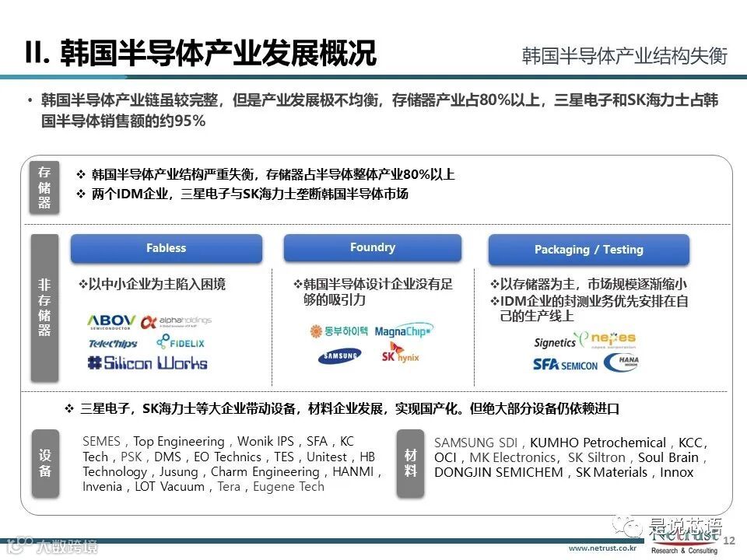Click the blue Foundry header button
747x560 pixels.
373,247
